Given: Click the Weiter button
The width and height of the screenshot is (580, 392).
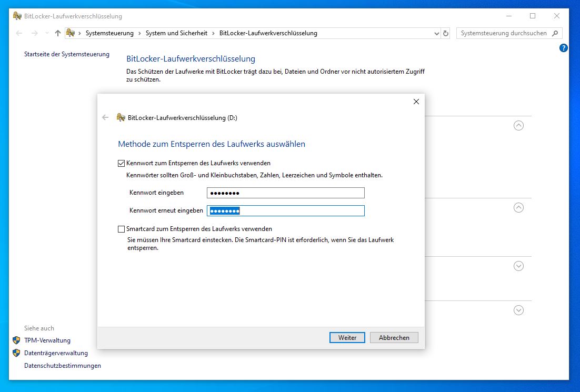Looking at the screenshot, I should click(347, 338).
